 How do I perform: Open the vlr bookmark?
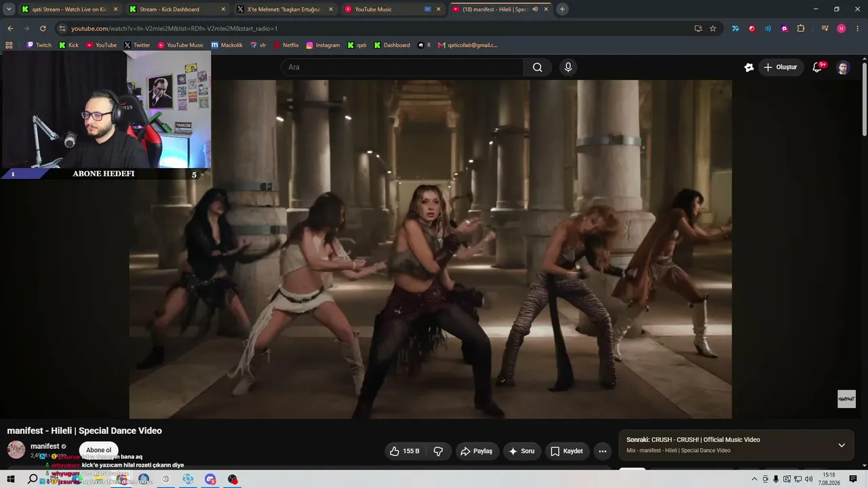tap(258, 45)
